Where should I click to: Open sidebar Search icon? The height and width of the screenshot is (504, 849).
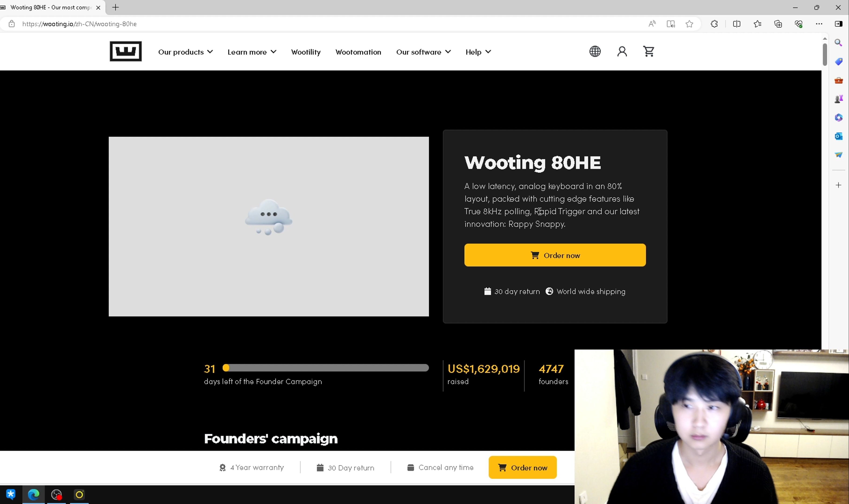click(838, 43)
